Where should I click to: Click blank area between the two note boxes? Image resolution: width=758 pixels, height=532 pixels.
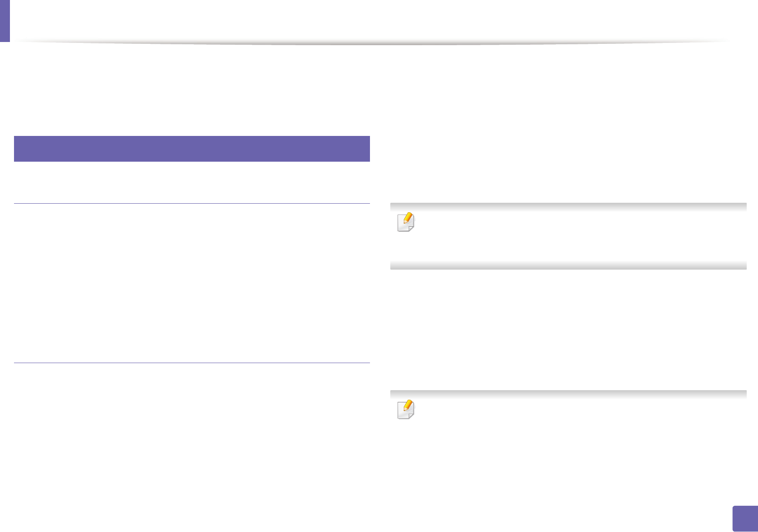coord(568,330)
